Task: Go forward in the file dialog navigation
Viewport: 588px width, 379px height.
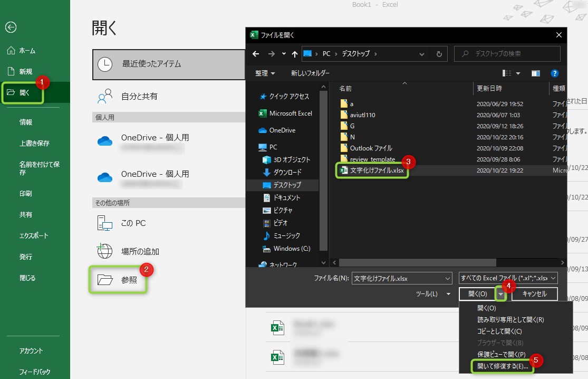Action: point(271,54)
